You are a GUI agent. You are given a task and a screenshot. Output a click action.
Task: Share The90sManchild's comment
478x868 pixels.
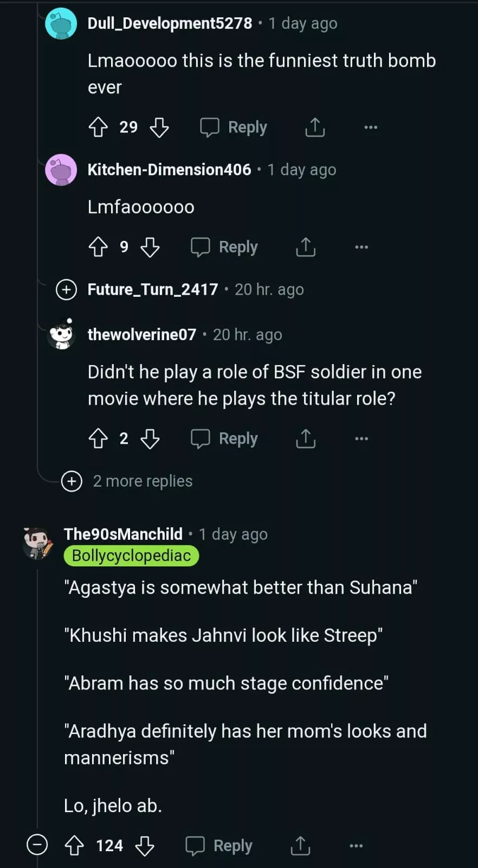tap(300, 846)
